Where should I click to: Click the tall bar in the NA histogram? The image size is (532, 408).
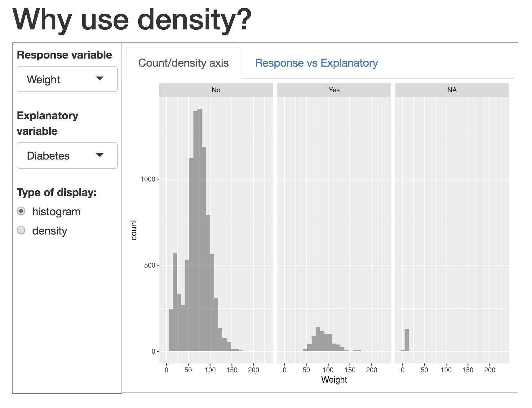[x=407, y=340]
